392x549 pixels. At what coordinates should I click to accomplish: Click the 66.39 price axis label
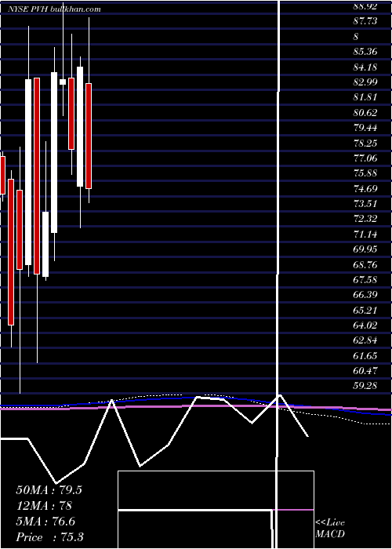(365, 295)
